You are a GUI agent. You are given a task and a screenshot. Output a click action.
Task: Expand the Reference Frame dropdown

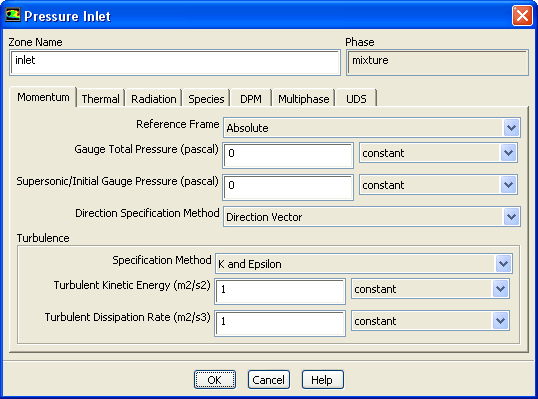[x=372, y=128]
